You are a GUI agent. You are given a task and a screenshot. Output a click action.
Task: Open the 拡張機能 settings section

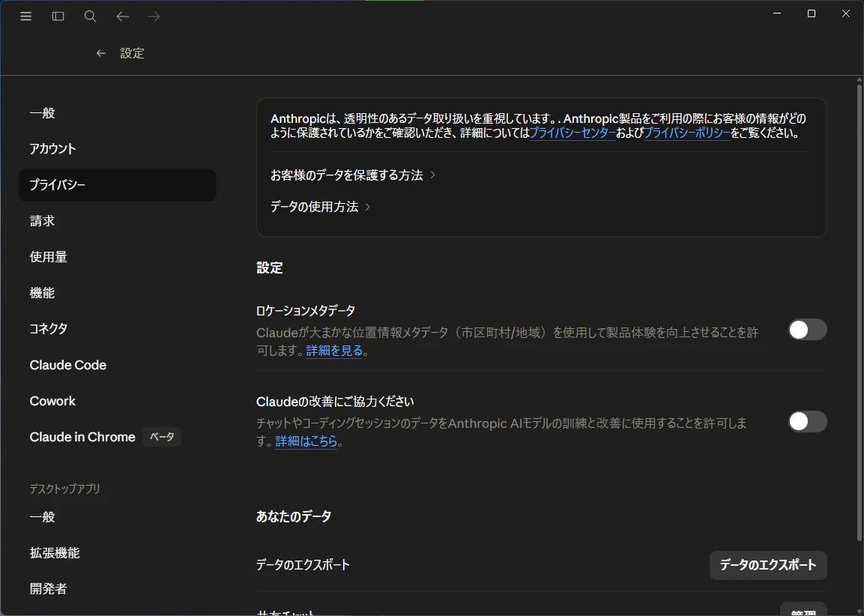(x=118, y=553)
